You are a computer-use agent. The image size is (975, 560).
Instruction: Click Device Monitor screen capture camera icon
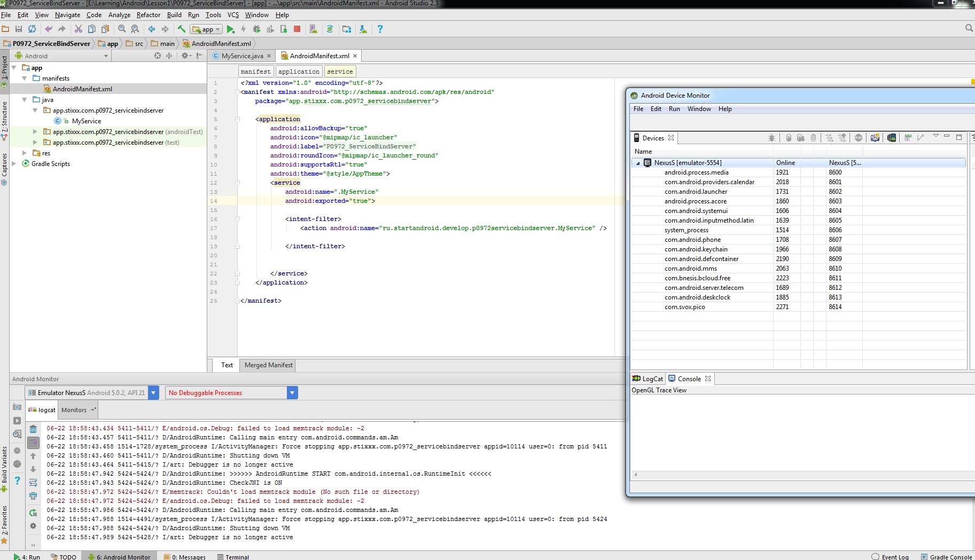(875, 138)
